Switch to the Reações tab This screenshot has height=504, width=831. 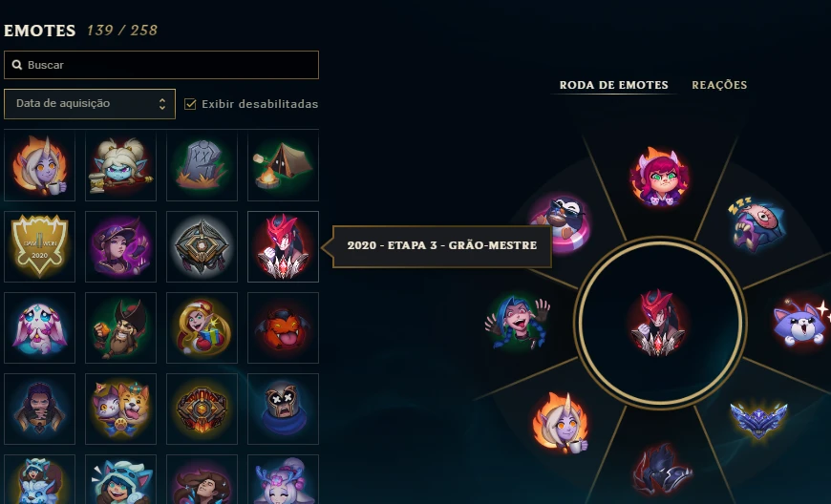click(719, 85)
